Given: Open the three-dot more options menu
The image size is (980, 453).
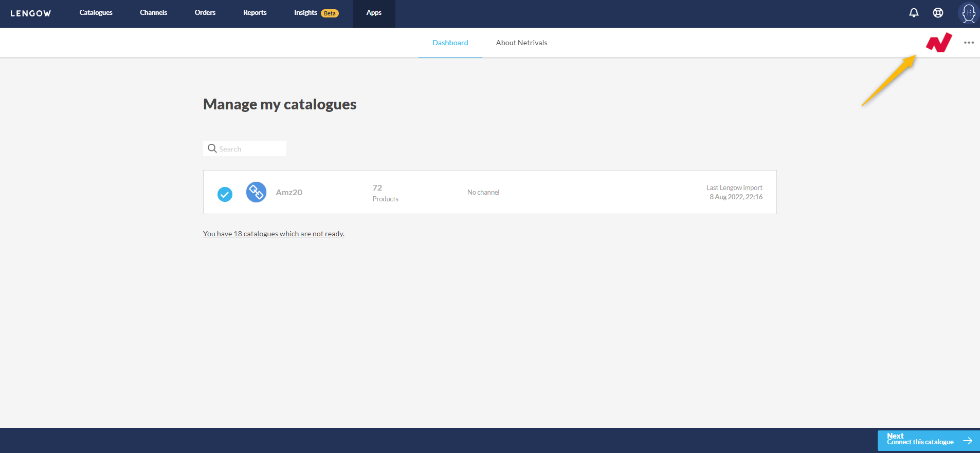Looking at the screenshot, I should coord(969,43).
